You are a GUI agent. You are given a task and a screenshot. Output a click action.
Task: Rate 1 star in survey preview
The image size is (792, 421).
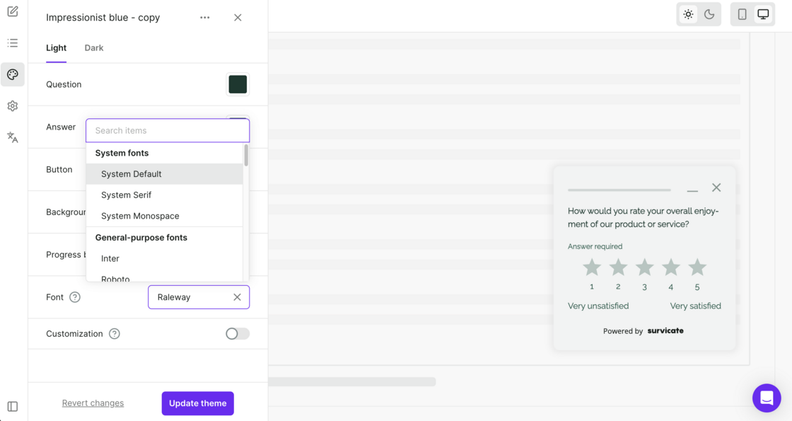click(x=591, y=267)
